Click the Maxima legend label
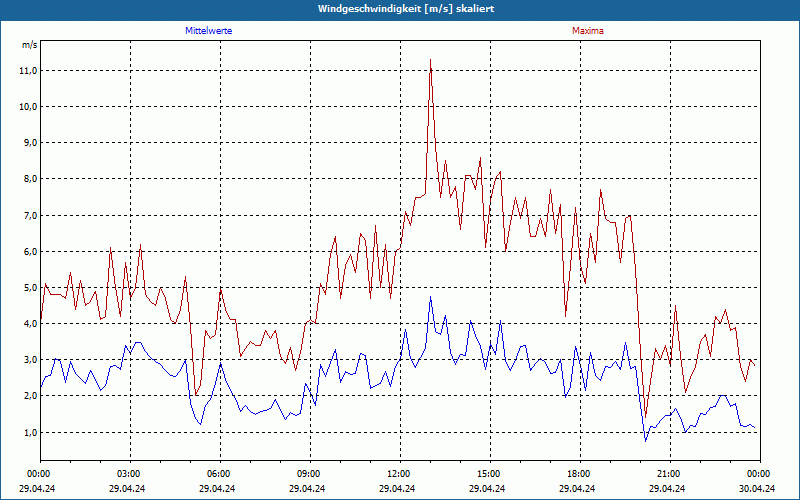The image size is (800, 500). (588, 31)
